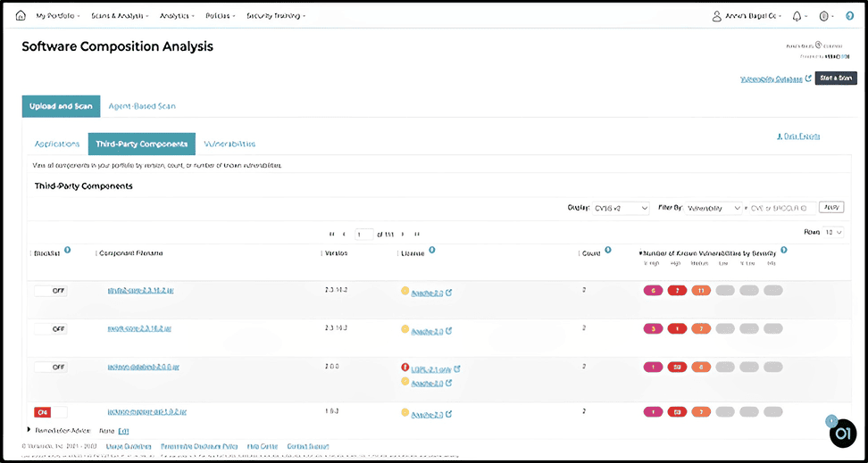Open the Display CVSS version dropdown
Viewport: 868px width, 463px height.
[621, 208]
